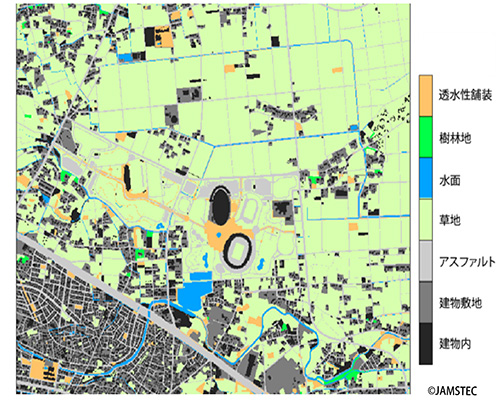
Task: Click the dark gray 建物敷地 legend swatch
Action: [426, 302]
